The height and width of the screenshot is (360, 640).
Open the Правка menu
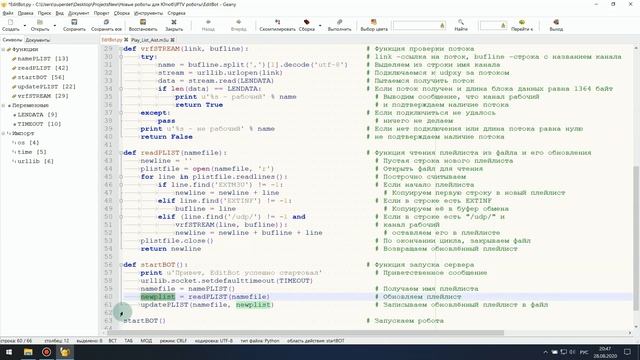25,13
